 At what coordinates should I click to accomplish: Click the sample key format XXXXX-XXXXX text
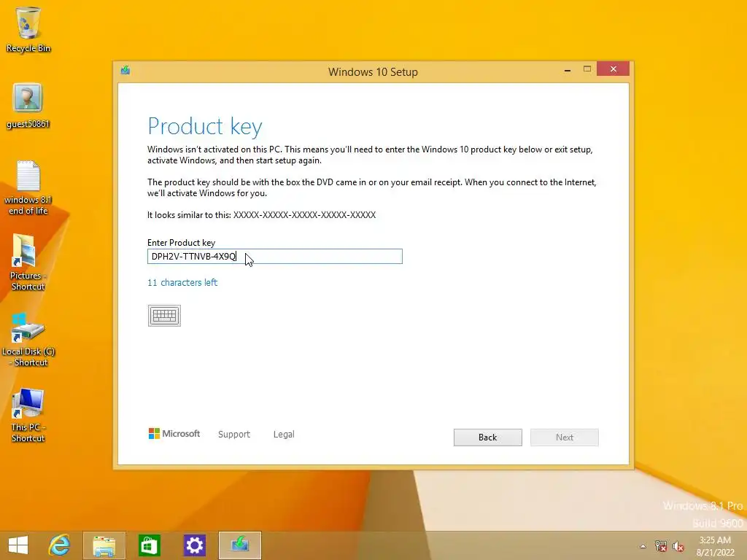pyautogui.click(x=304, y=215)
